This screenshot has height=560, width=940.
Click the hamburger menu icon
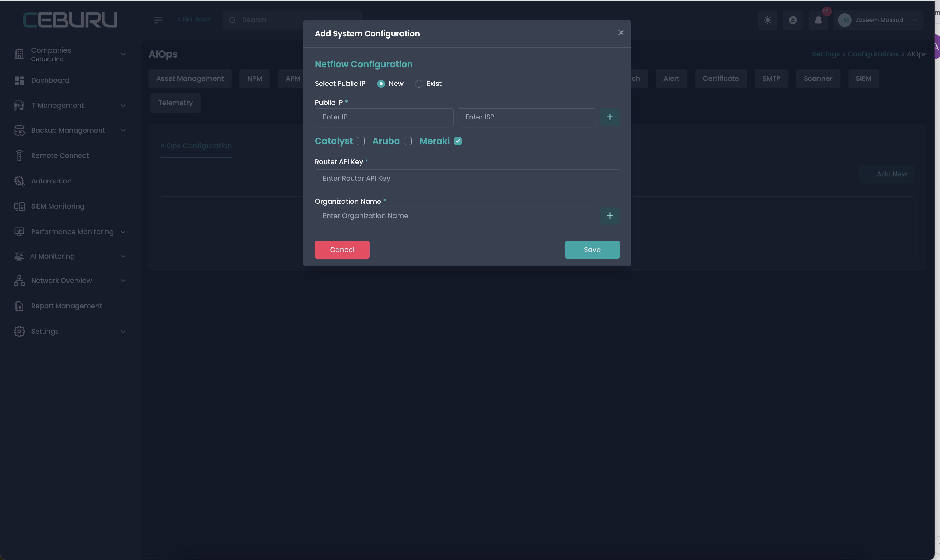click(158, 20)
